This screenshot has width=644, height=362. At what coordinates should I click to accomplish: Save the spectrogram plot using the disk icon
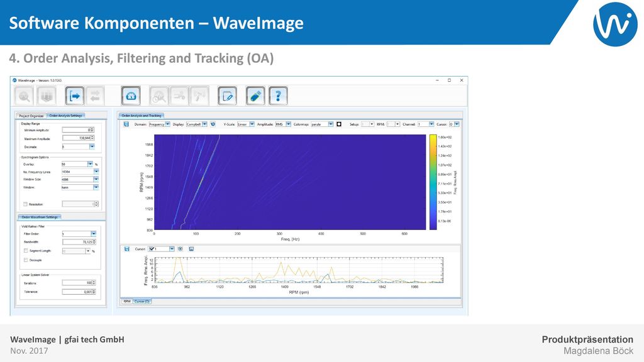coord(126,124)
